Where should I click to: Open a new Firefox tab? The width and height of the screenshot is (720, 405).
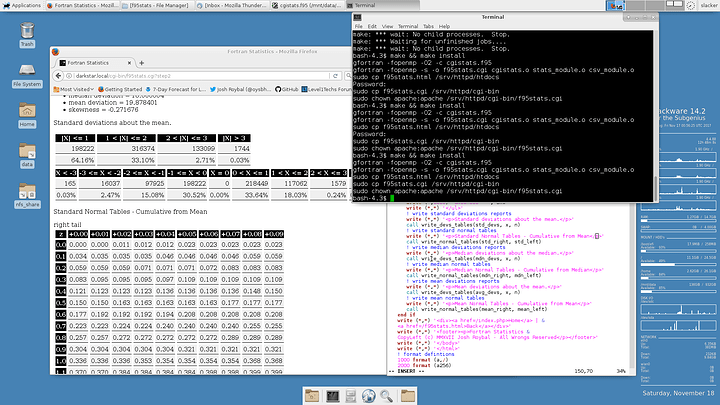(141, 63)
